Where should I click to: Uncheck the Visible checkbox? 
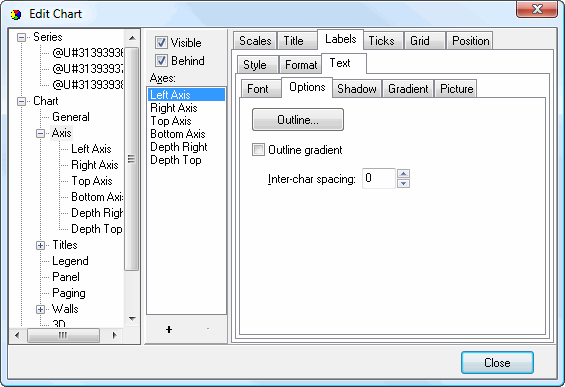click(x=161, y=43)
